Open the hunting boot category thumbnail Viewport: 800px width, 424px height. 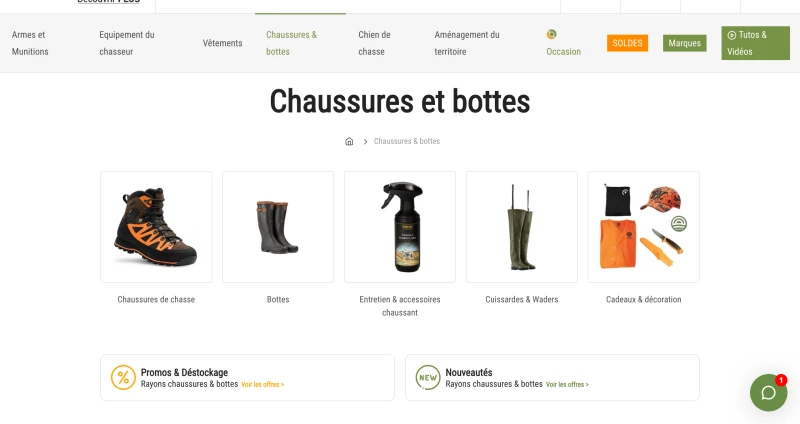156,227
